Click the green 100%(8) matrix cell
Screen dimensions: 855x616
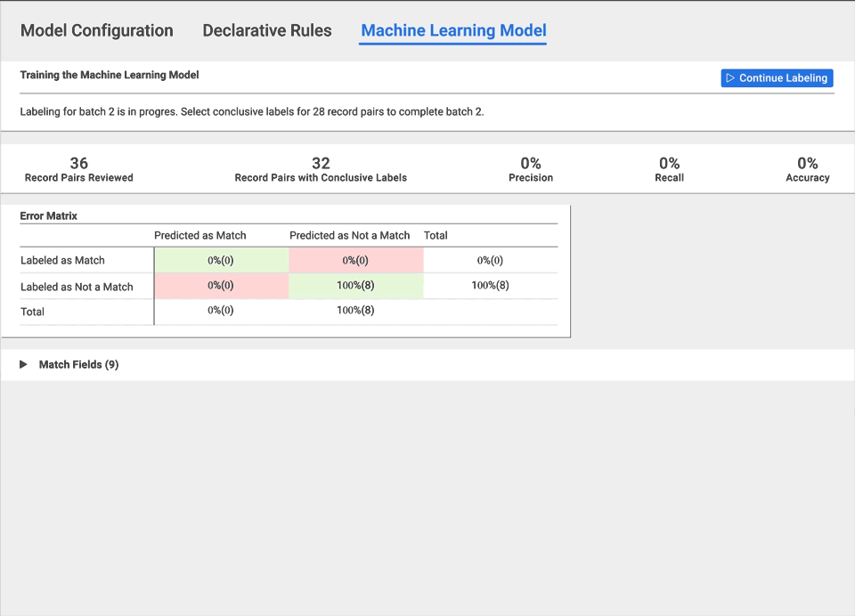click(x=355, y=286)
